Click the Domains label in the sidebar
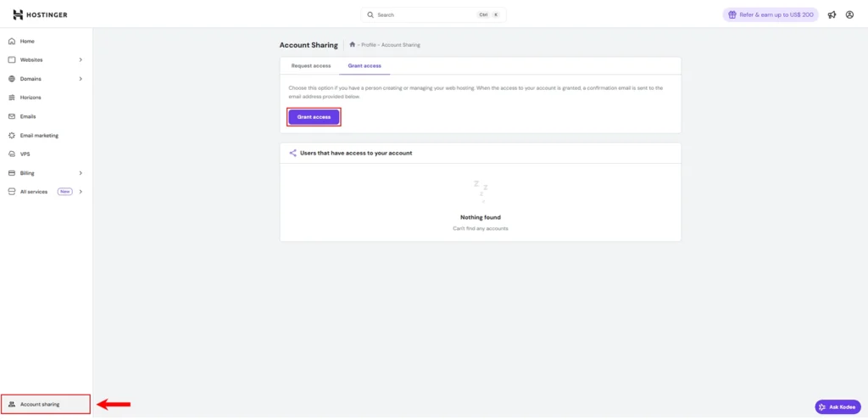This screenshot has width=868, height=420. (31, 79)
